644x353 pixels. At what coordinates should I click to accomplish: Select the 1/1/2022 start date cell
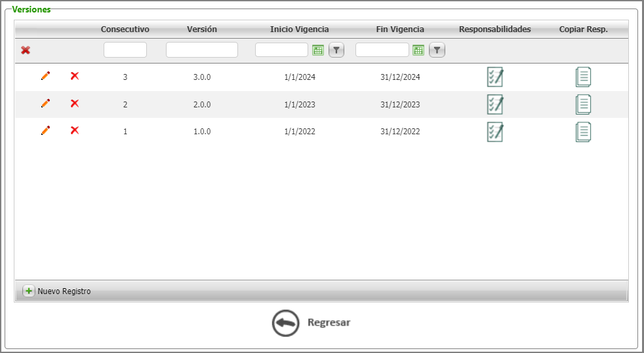(300, 132)
